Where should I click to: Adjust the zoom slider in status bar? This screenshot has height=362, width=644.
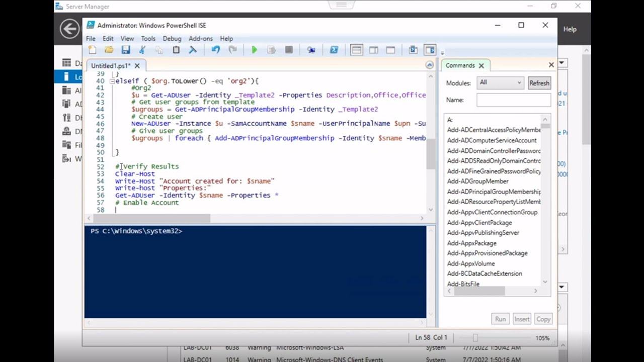(x=475, y=338)
